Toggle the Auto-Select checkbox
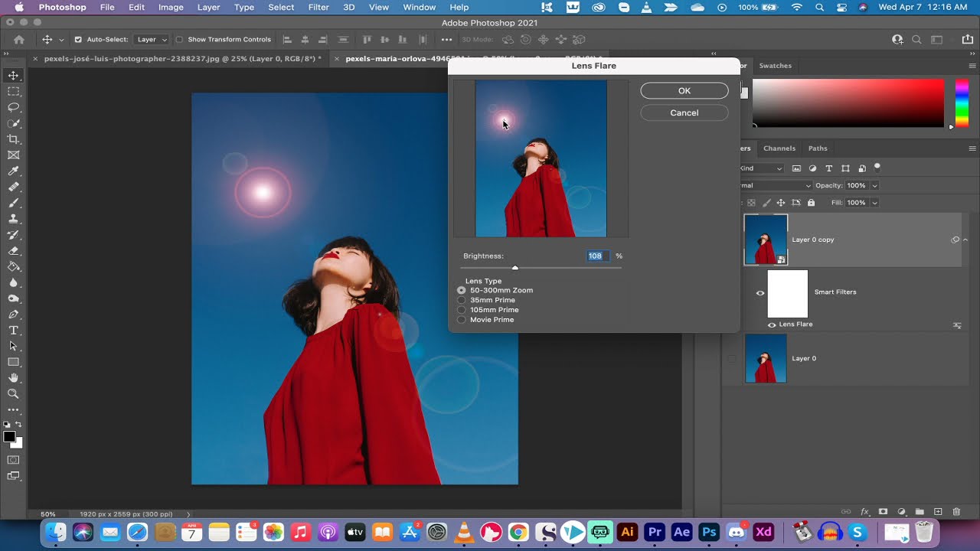Screen dimensions: 980x551 pyautogui.click(x=77, y=40)
